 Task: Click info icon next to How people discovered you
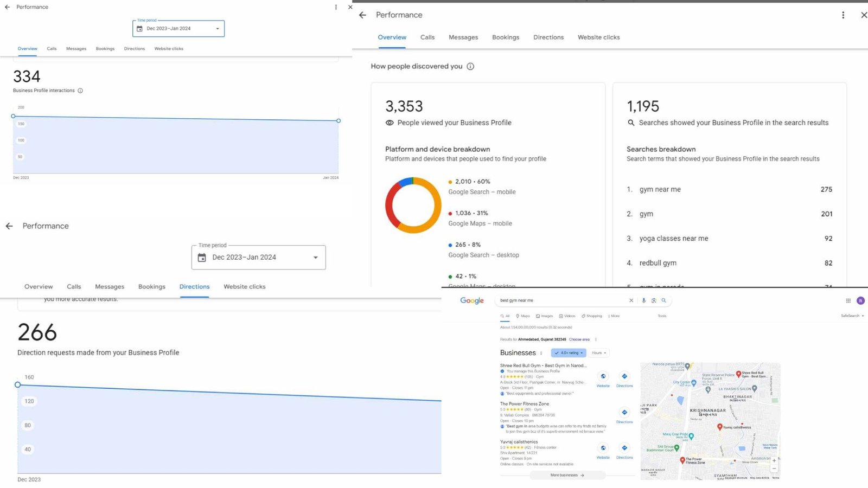pos(470,66)
